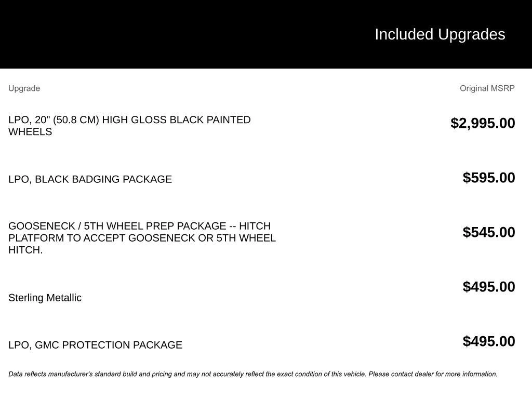Click the final "HITCH." line of Gooseneck description
The height and width of the screenshot is (399, 532).
pyautogui.click(x=25, y=250)
